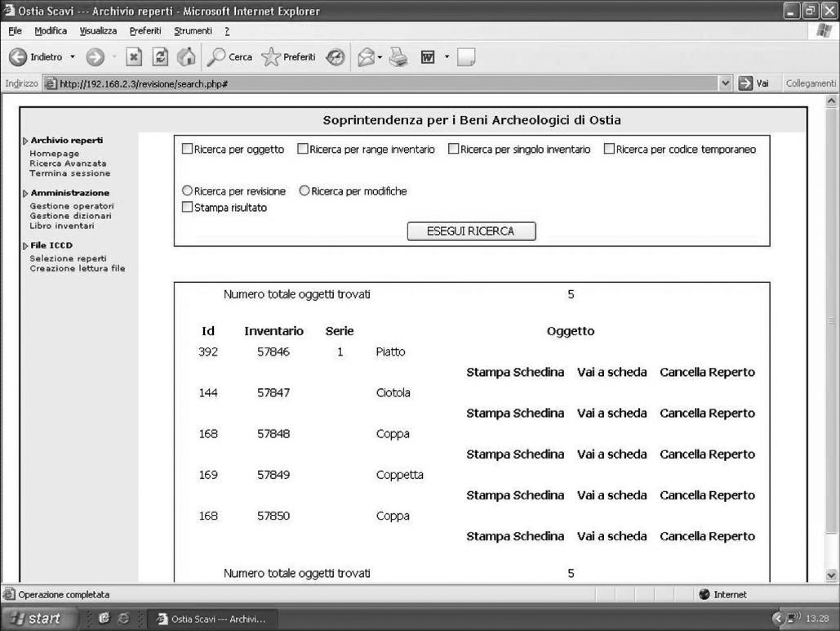This screenshot has height=631, width=840.
Task: Open the File menu
Action: click(x=15, y=31)
